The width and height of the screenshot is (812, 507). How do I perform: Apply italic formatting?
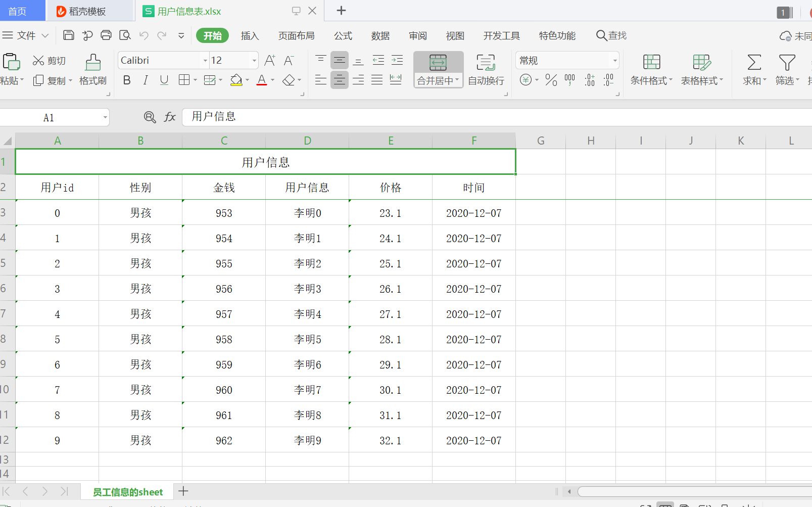(x=145, y=80)
